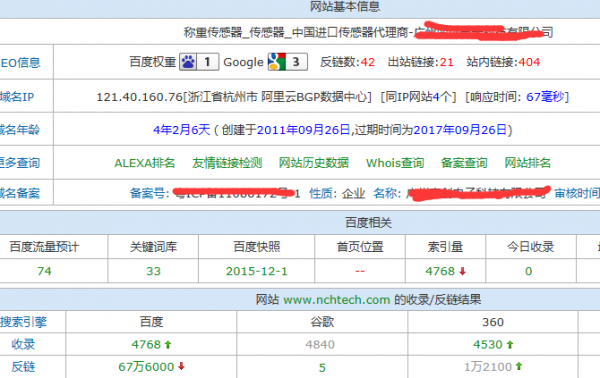
Task: Click the 站内链接 value 404
Action: coord(529,62)
